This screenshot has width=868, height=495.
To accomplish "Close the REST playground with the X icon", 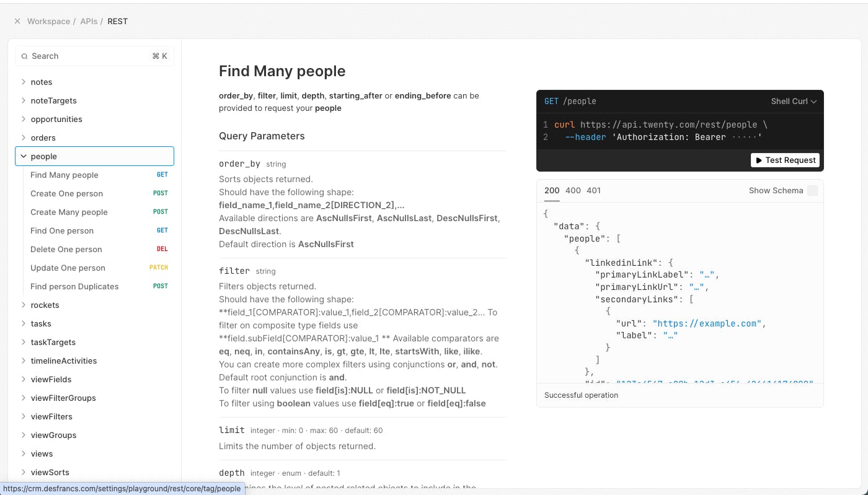I will click(17, 21).
